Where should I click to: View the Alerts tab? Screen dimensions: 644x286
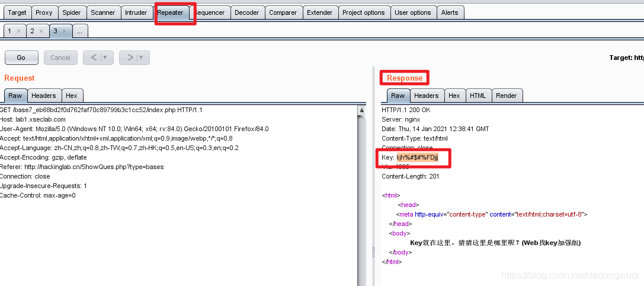[x=450, y=12]
